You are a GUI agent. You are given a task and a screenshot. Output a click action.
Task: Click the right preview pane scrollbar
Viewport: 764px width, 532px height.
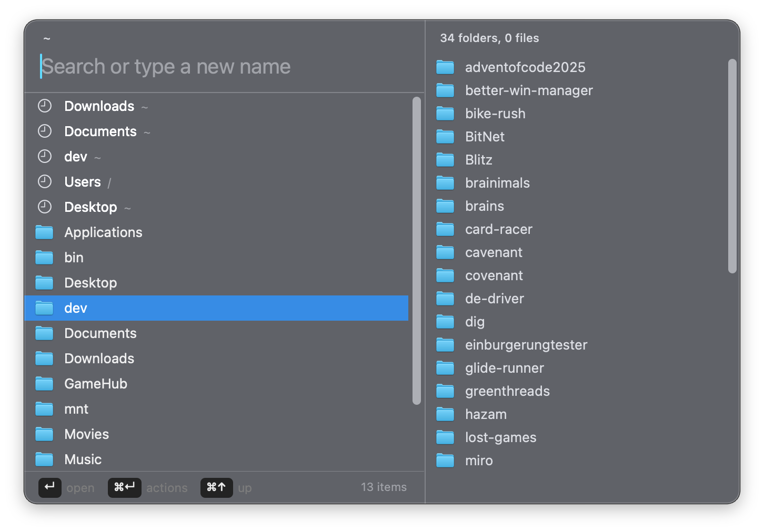click(x=732, y=166)
